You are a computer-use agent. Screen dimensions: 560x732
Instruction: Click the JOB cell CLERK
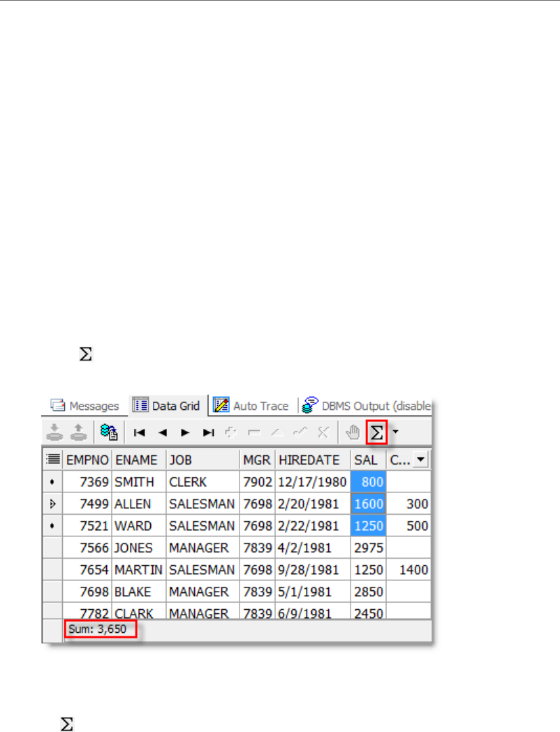202,482
